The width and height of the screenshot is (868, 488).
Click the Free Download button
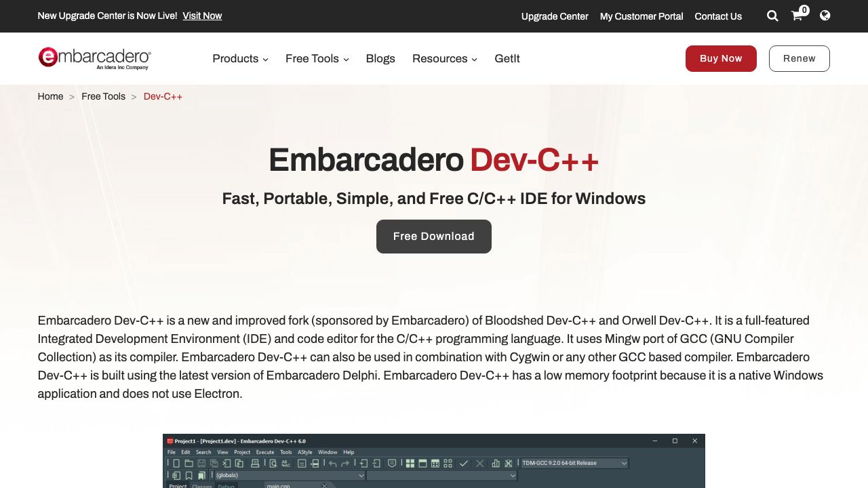tap(434, 237)
